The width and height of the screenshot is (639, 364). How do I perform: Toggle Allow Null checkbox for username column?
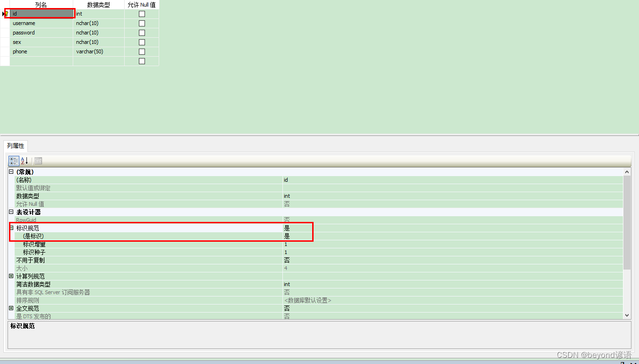pyautogui.click(x=142, y=23)
